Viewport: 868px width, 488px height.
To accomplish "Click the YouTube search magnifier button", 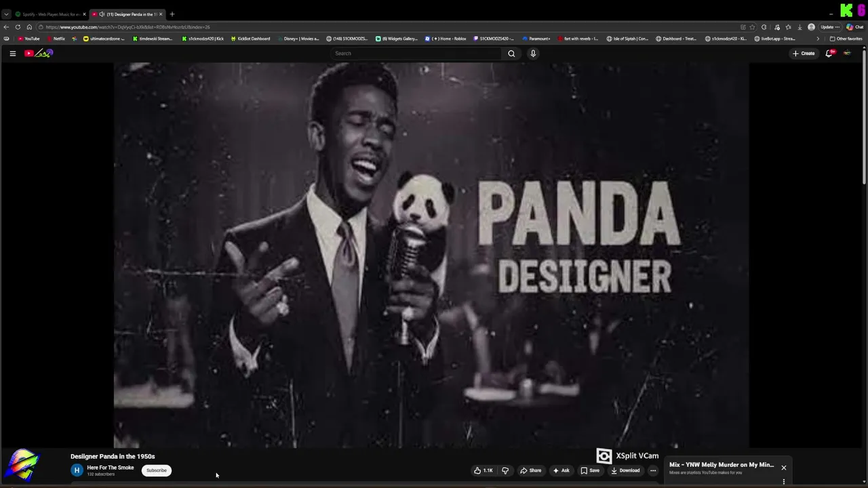I will (511, 54).
